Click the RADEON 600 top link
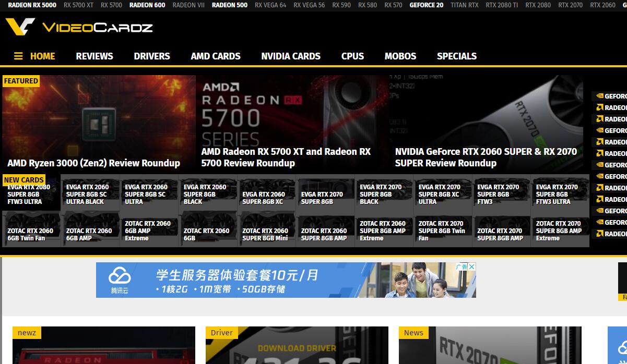Screen dimensions: 627x364 tap(147, 5)
